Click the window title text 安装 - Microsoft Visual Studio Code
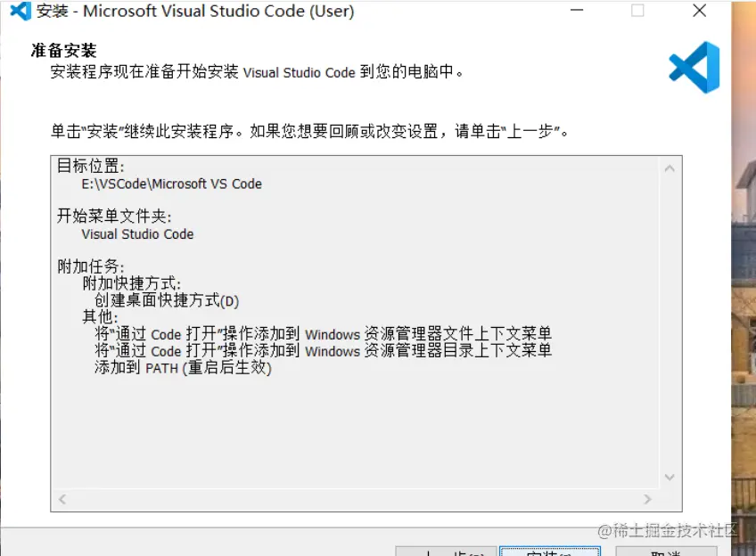Screen dimensions: 756x556 (x=195, y=11)
